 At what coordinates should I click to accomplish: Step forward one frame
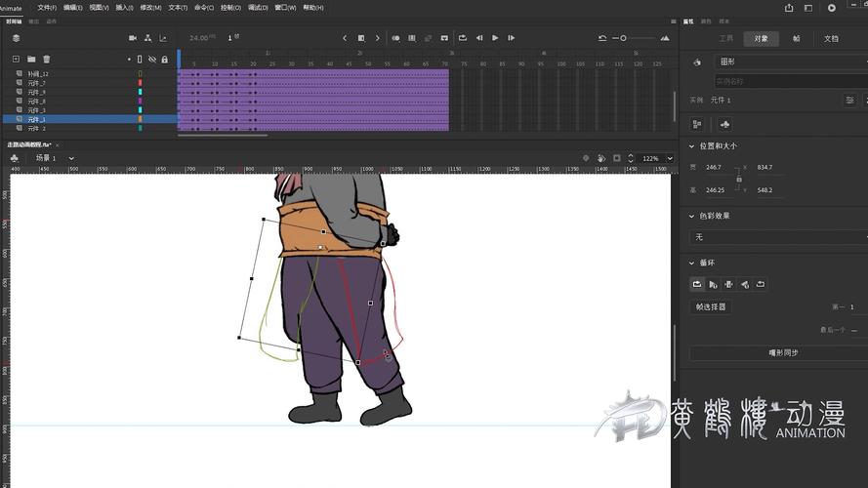click(x=512, y=38)
